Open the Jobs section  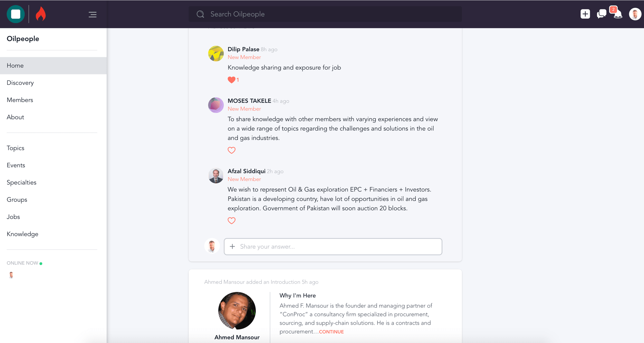point(13,217)
